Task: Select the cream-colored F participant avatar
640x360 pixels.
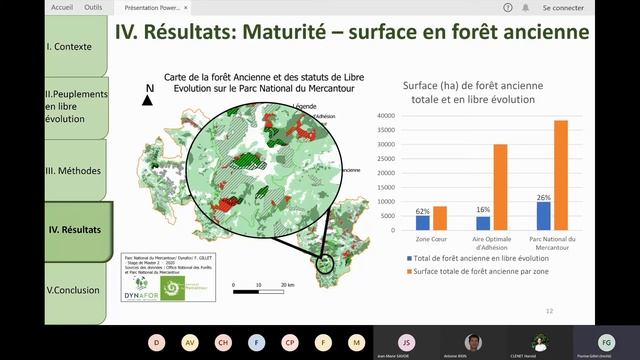Action: (x=323, y=343)
